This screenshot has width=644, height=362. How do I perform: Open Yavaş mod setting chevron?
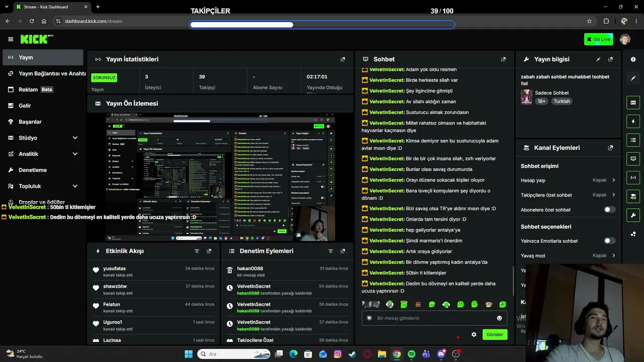[614, 255]
